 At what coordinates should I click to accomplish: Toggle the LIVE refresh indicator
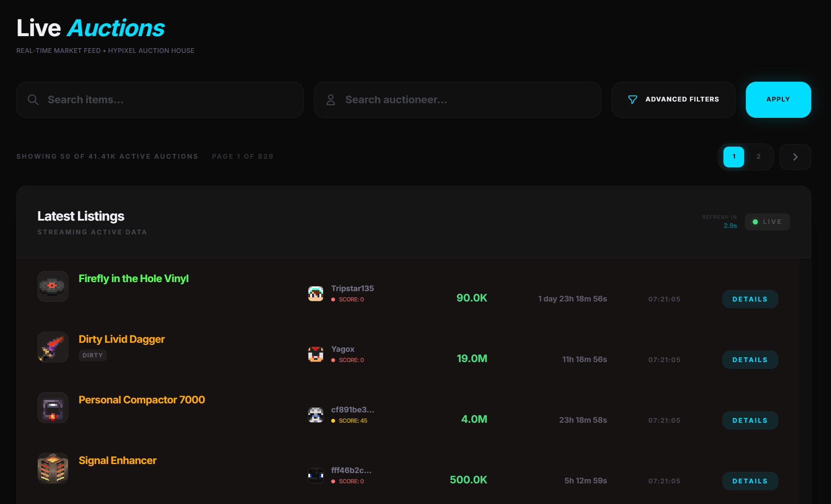(767, 222)
